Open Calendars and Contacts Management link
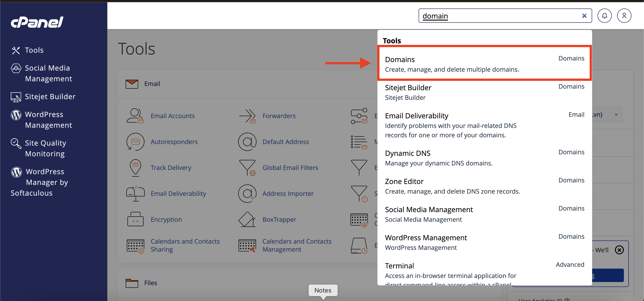Viewport: 644px width, 301px height. coord(297,245)
